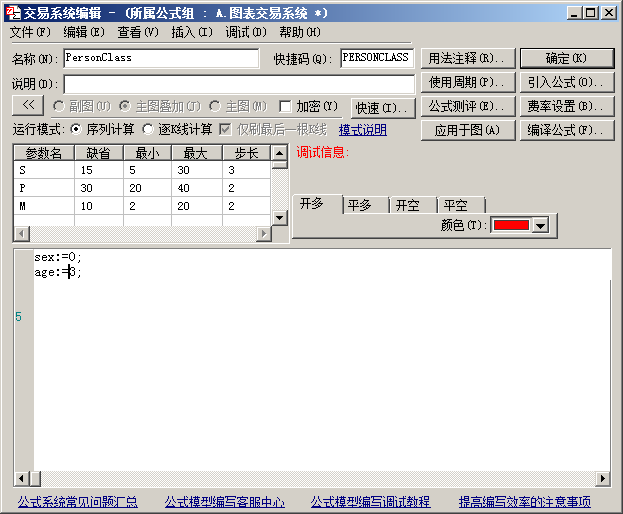
Task: Select parameter name cell P
Action: (x=44, y=188)
